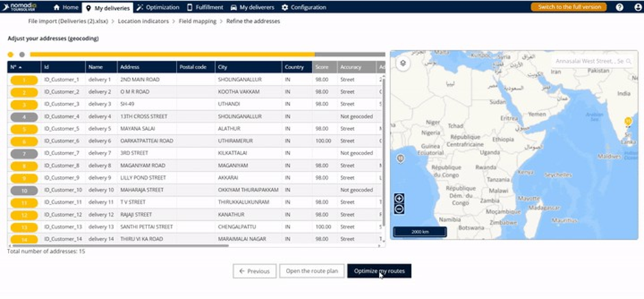Click the geocoding progress bar
The width and height of the screenshot is (644, 299).
[x=206, y=55]
